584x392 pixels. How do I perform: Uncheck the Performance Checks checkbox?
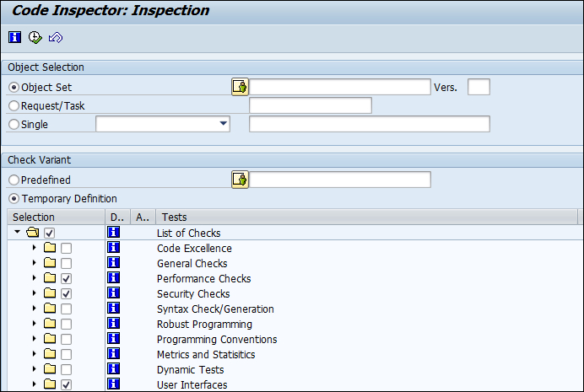coord(67,278)
